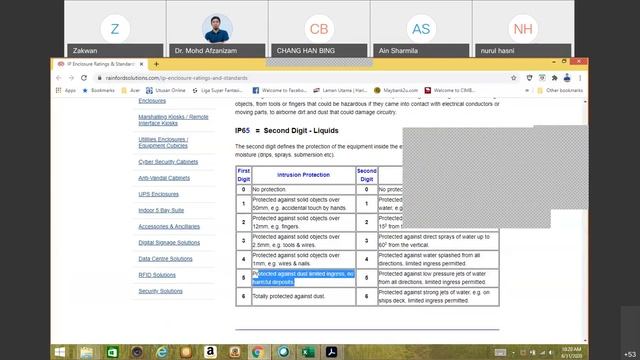The height and width of the screenshot is (360, 640).
Task: Open Excel from the taskbar
Action: click(308, 352)
